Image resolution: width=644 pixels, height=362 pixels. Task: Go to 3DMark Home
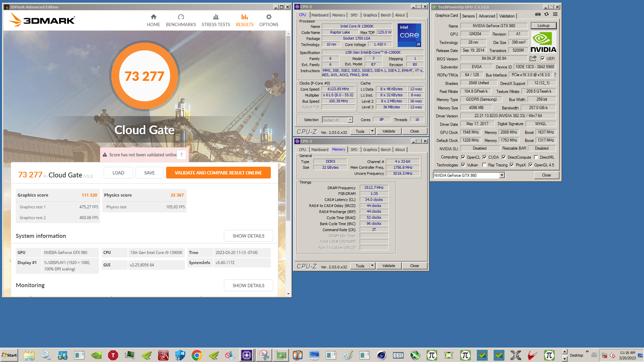pos(153,20)
